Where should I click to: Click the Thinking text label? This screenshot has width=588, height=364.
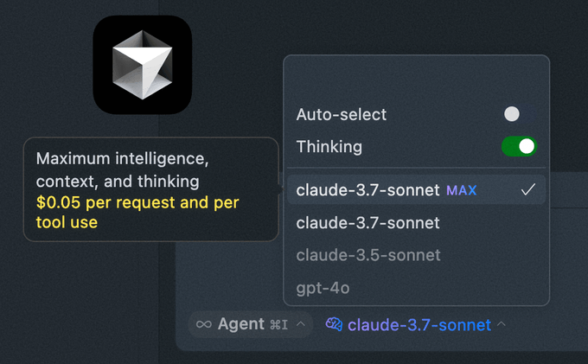pos(329,146)
